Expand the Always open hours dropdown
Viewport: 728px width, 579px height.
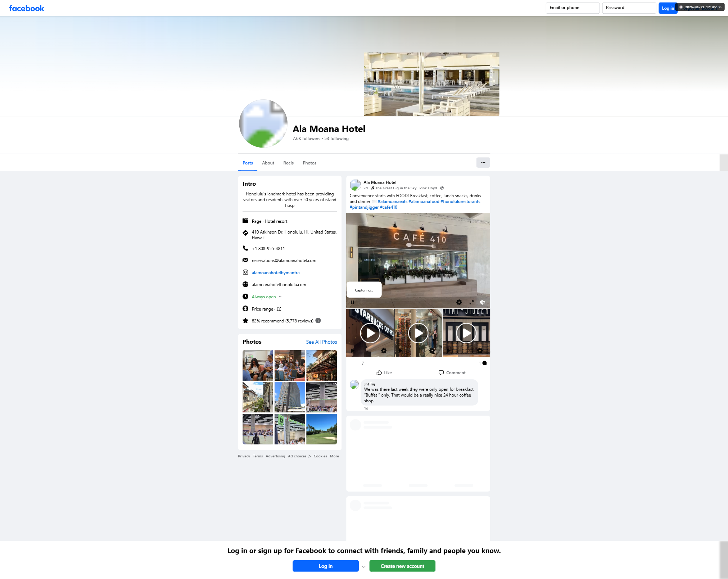pos(280,297)
